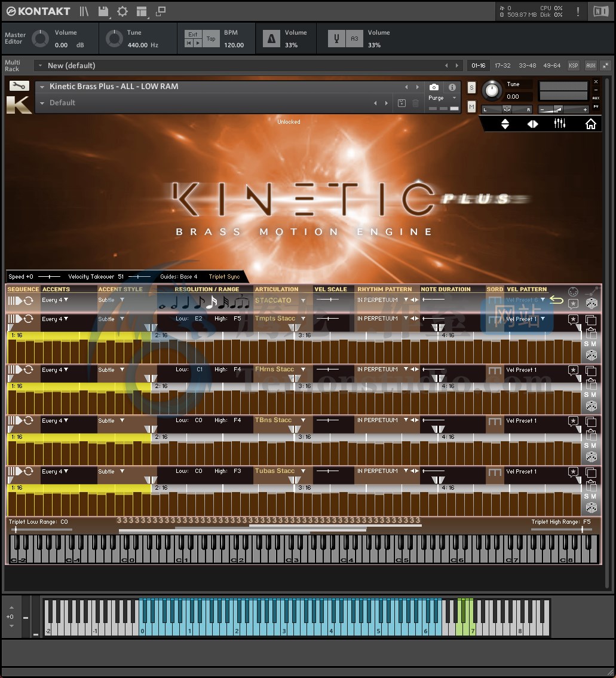Click the Master Editor Volume knob
The image size is (616, 678).
pos(40,39)
